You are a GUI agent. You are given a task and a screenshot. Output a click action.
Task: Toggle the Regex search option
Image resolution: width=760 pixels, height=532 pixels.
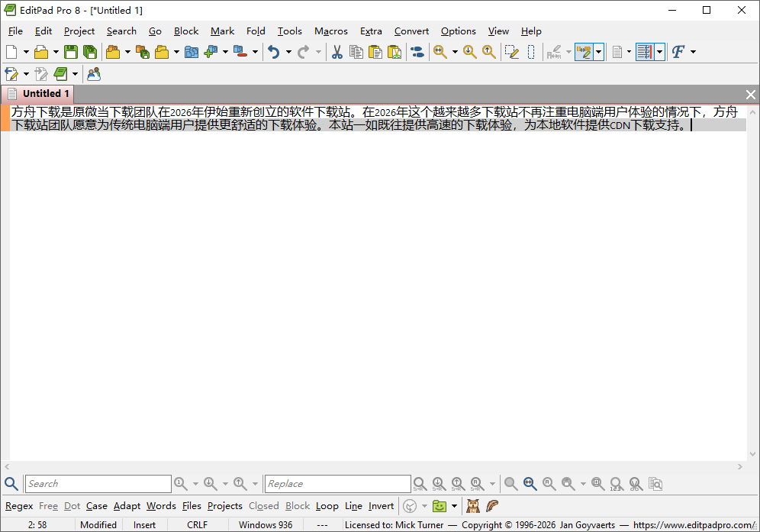point(19,506)
